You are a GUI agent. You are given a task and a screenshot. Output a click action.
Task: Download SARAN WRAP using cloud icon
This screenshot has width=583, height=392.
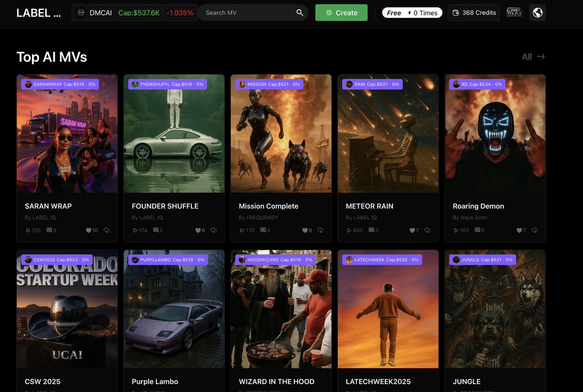point(106,230)
